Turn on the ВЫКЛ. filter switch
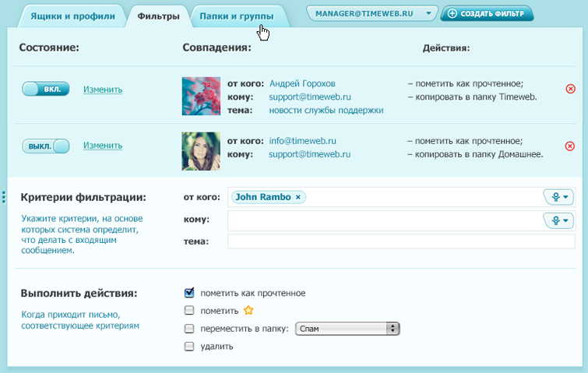The width and height of the screenshot is (588, 373). click(46, 146)
